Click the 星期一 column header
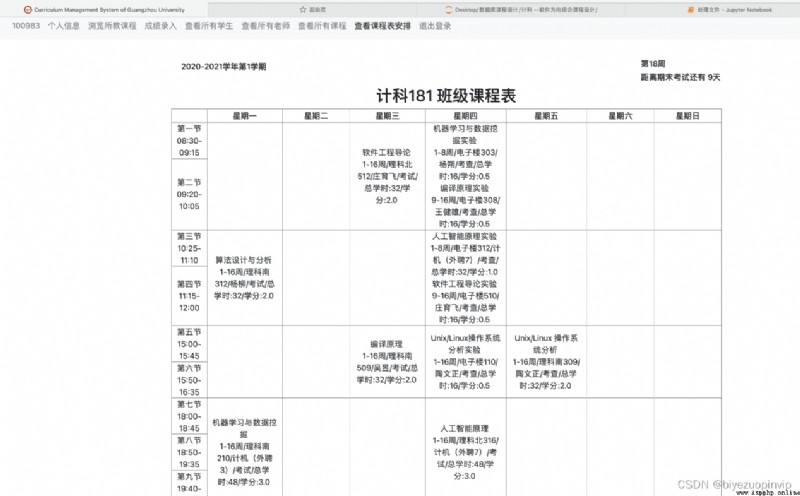800x496 pixels. [245, 116]
